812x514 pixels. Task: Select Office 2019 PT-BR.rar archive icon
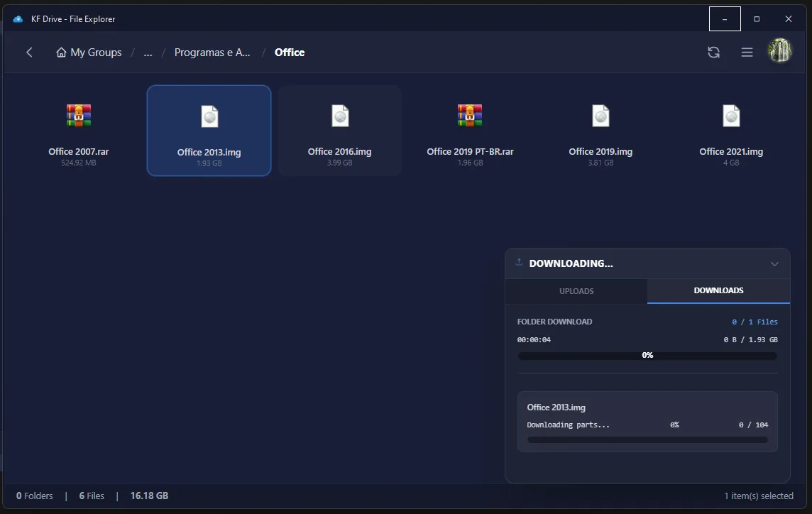[470, 116]
